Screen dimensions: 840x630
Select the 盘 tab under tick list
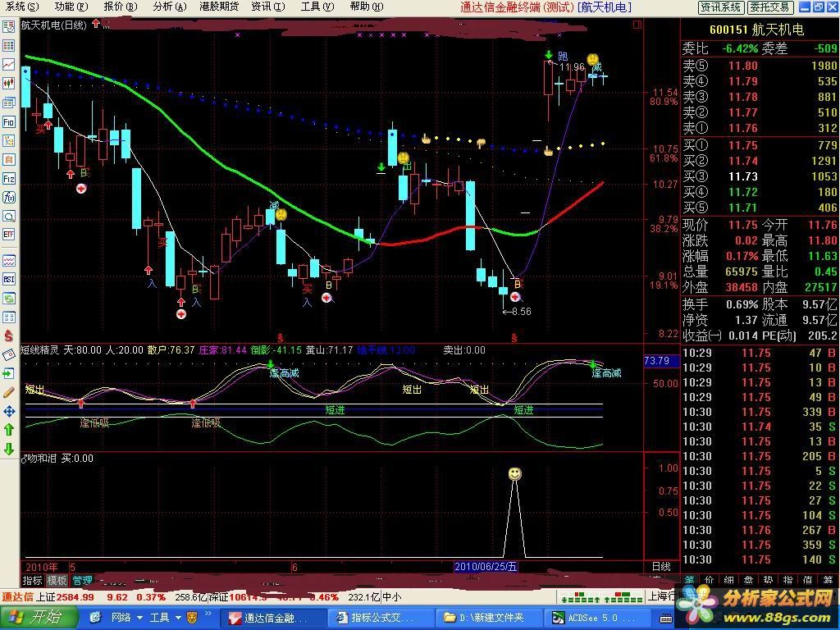[748, 580]
